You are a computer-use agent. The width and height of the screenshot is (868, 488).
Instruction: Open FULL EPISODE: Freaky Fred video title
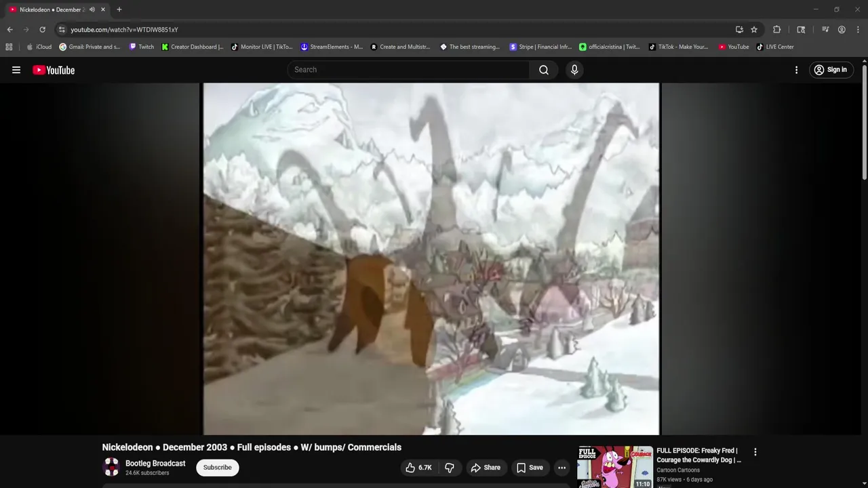tap(698, 455)
